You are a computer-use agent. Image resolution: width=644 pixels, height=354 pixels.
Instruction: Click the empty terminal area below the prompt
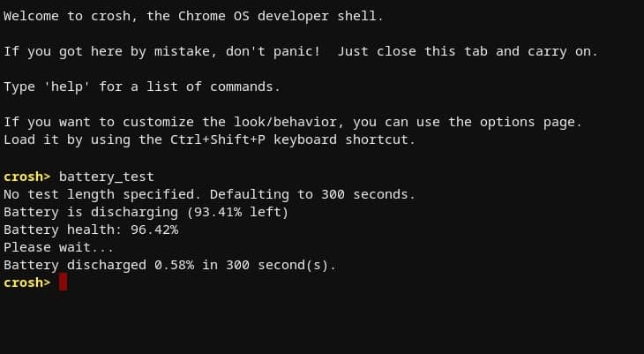[322, 323]
